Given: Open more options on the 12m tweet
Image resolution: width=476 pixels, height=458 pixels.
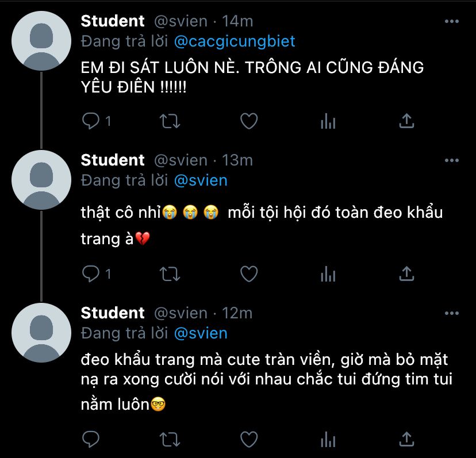Looking at the screenshot, I should point(452,313).
